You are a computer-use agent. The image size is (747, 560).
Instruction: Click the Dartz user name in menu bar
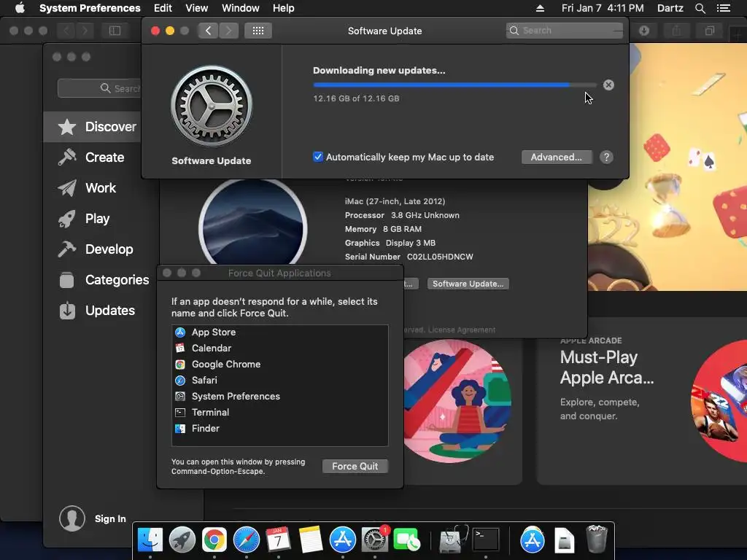click(x=670, y=8)
